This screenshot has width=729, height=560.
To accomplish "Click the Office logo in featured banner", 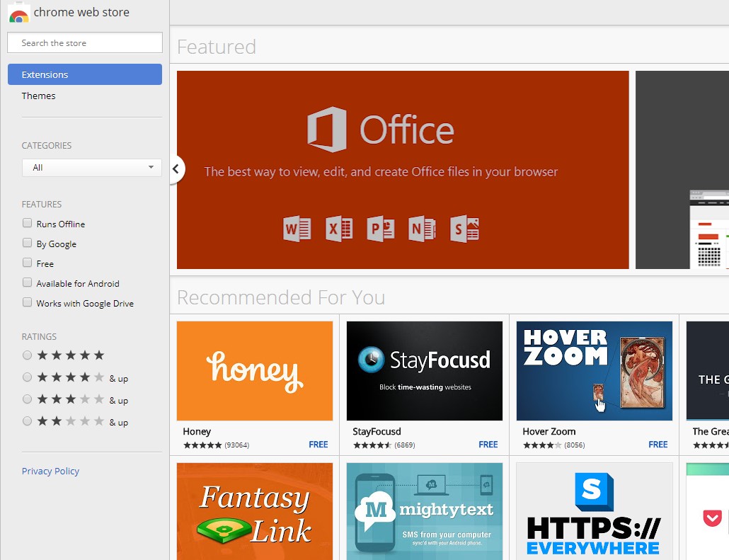I will 327,130.
